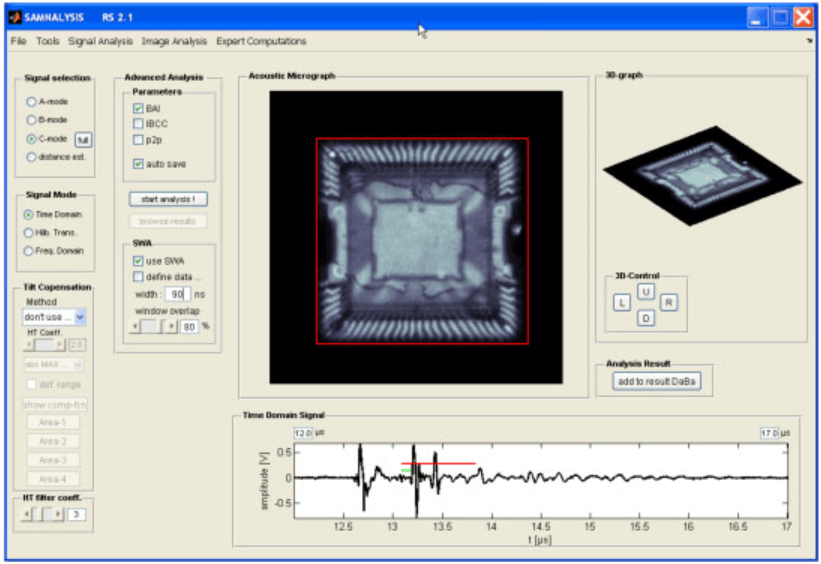
Task: Rotate 3D graph left with L button
Action: (621, 302)
